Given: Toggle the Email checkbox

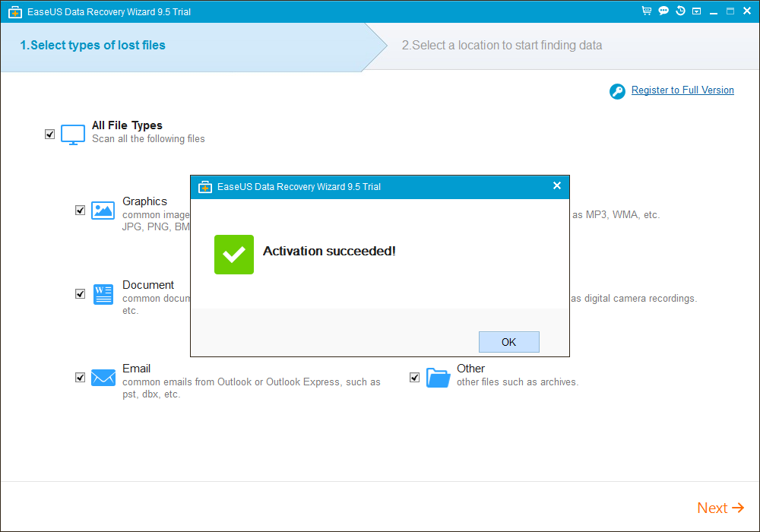Looking at the screenshot, I should click(80, 378).
